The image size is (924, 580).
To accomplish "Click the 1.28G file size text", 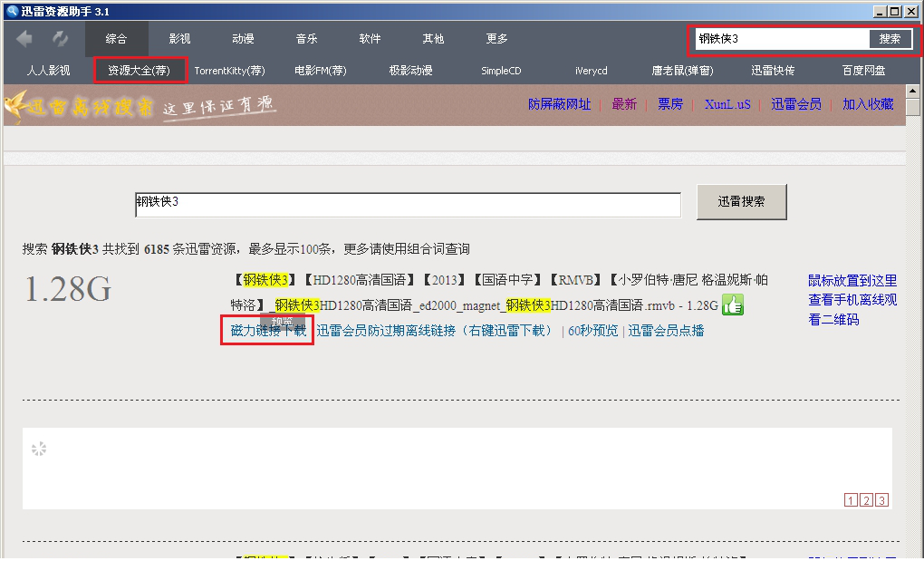I will (x=68, y=289).
